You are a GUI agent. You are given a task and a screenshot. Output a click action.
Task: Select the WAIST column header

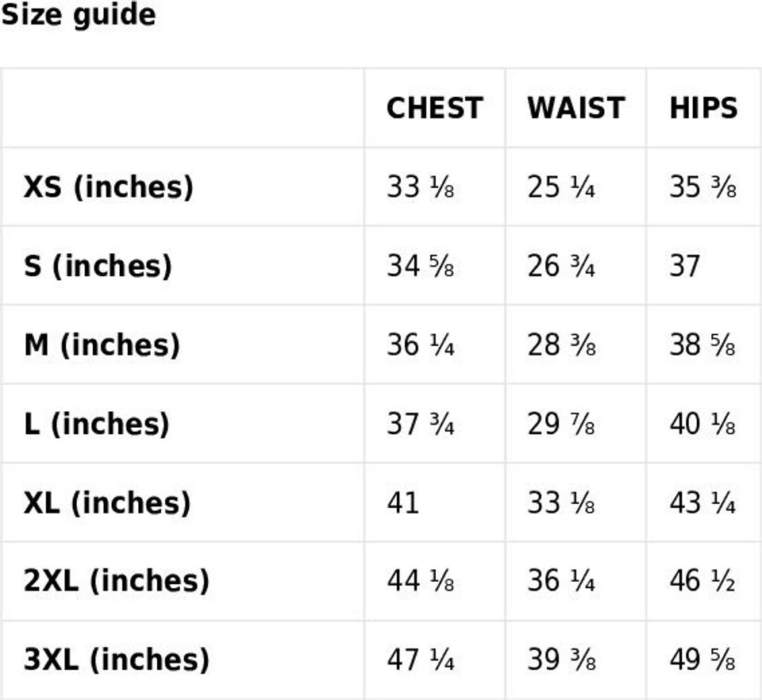(x=575, y=108)
